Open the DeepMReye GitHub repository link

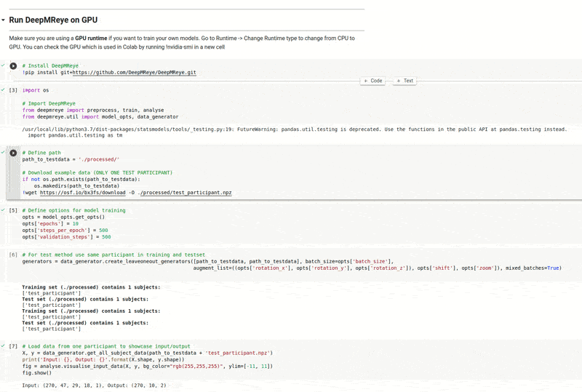click(x=134, y=73)
